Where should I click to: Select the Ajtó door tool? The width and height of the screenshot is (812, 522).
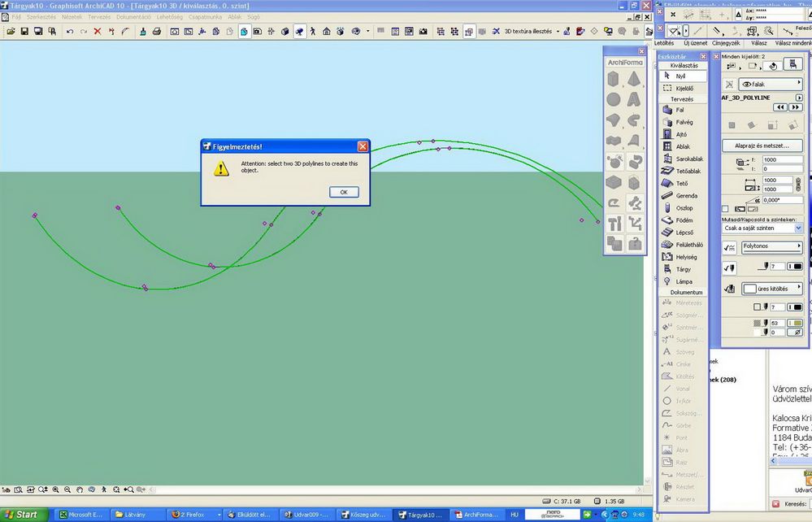tap(683, 134)
